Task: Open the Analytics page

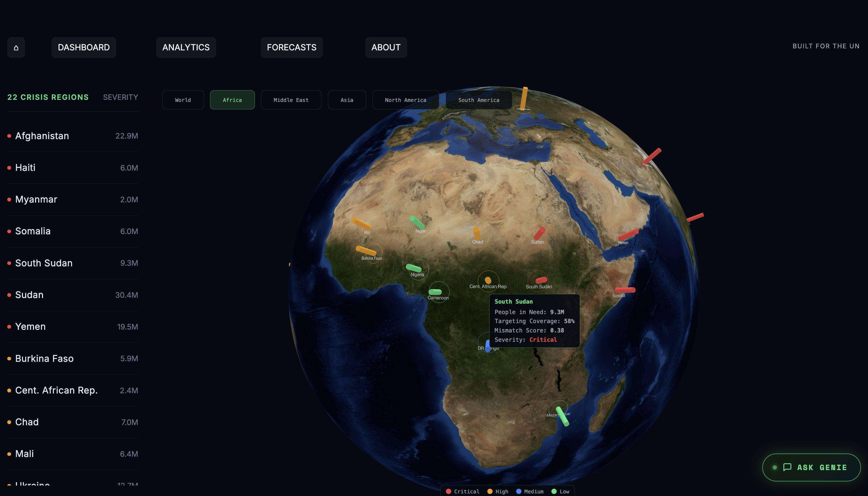Action: pyautogui.click(x=186, y=47)
